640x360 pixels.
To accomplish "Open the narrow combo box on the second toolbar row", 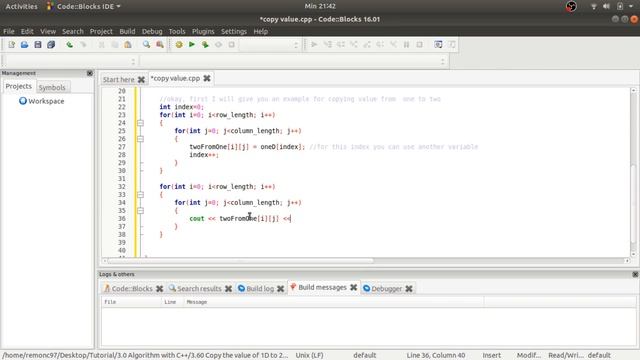I will (x=70, y=62).
